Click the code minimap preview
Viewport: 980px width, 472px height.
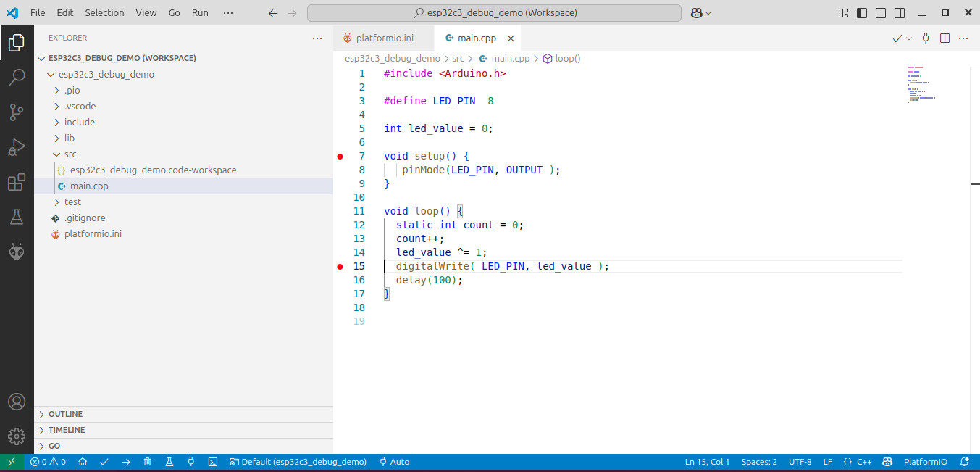[x=921, y=85]
